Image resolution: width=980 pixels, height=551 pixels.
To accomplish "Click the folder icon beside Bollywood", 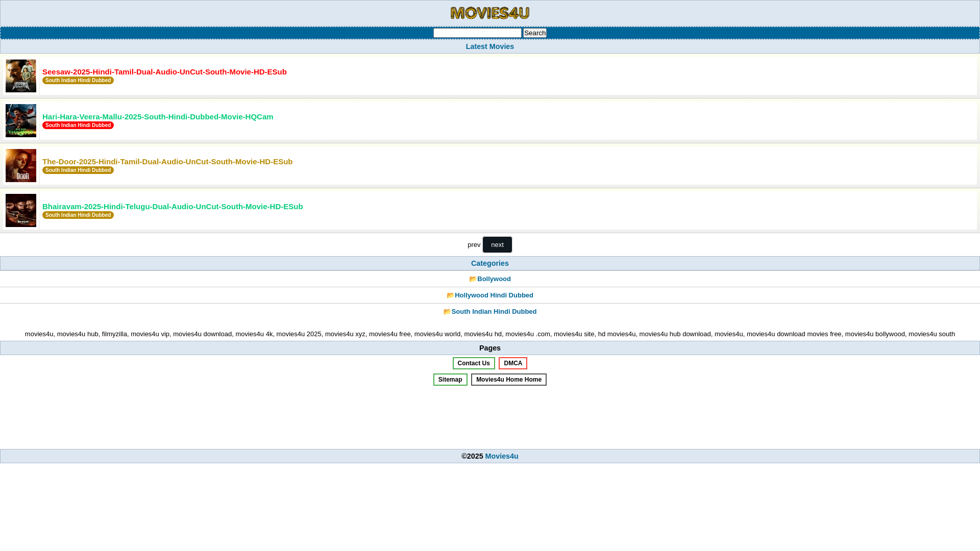I will (473, 279).
